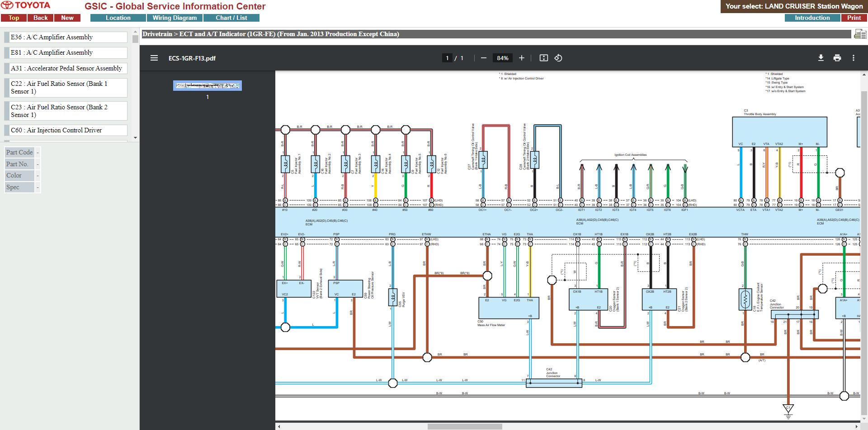Click the Color label
868x430 pixels.
(x=19, y=175)
